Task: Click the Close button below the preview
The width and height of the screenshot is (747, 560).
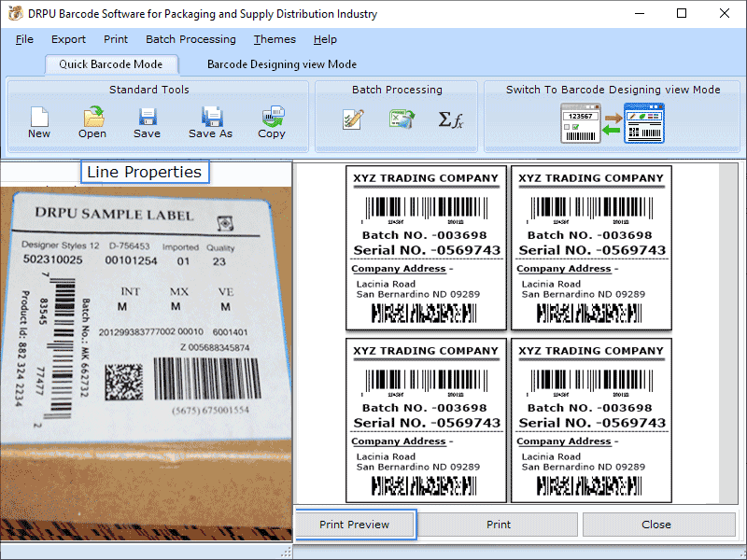Action: (x=656, y=524)
